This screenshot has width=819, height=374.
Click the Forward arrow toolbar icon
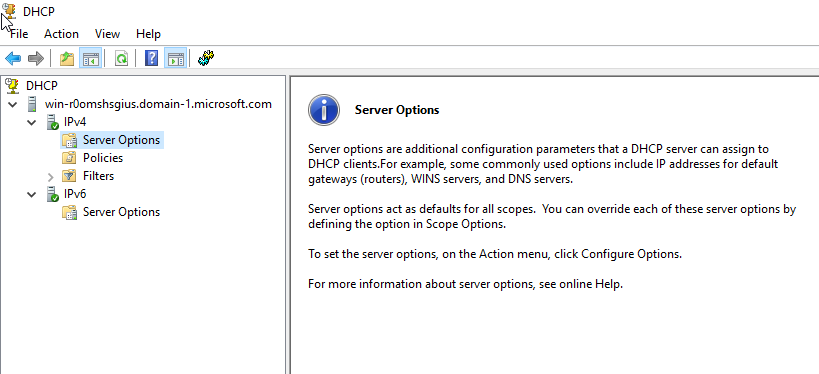pos(36,59)
